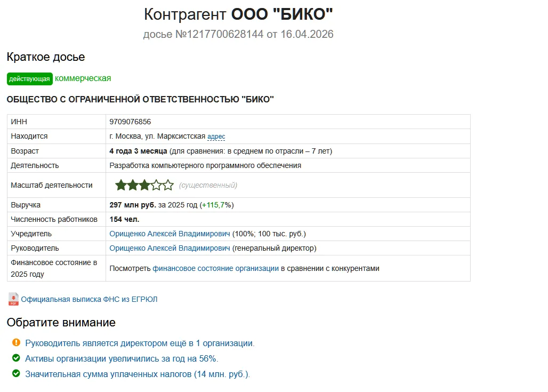The image size is (548, 392).
Task: Click the '(существенный)' scale label
Action: [208, 185]
